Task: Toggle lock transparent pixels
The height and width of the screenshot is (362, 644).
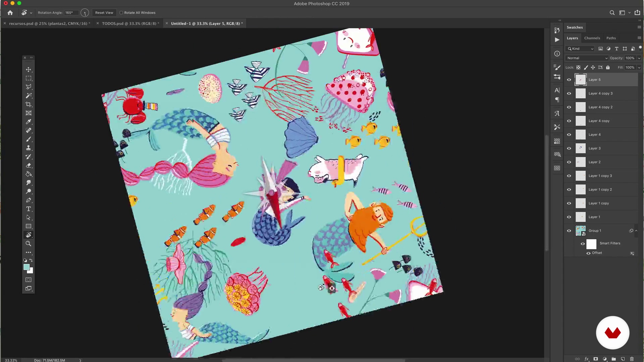Action: (578, 67)
